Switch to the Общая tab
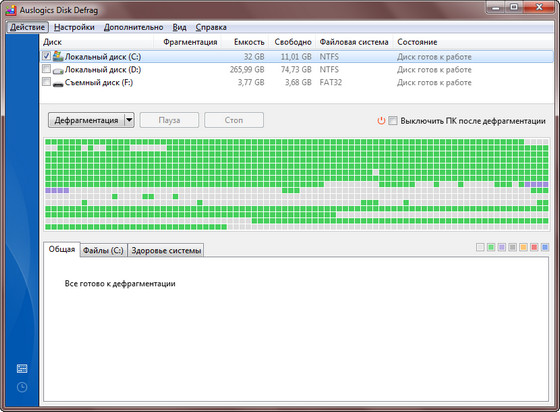The width and height of the screenshot is (560, 412). tap(62, 249)
